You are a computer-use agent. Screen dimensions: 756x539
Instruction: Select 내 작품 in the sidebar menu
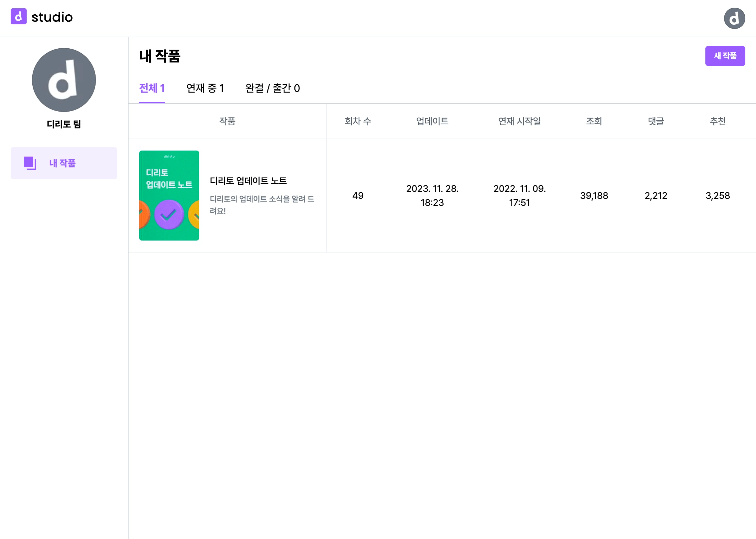click(x=63, y=163)
